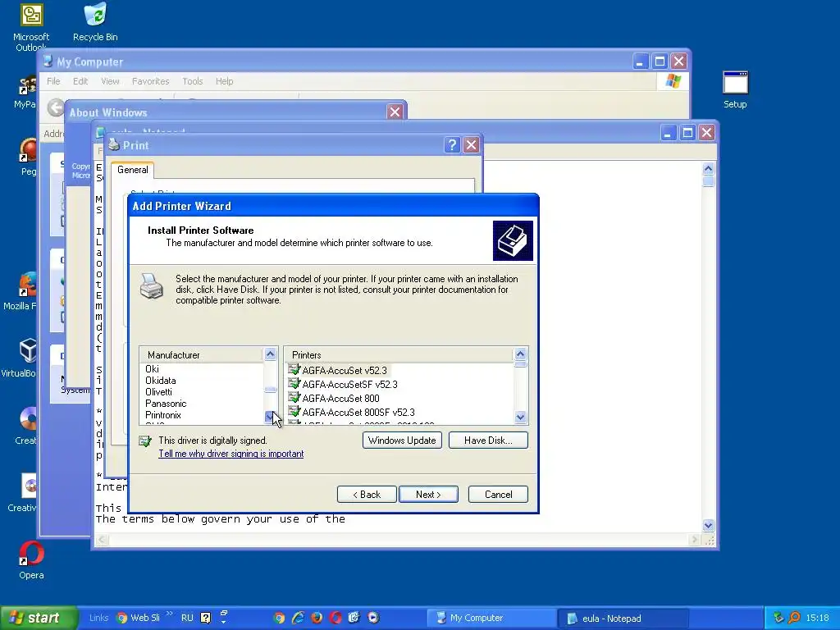840x630 pixels.
Task: Select the General tab in Print dialog
Action: point(132,170)
